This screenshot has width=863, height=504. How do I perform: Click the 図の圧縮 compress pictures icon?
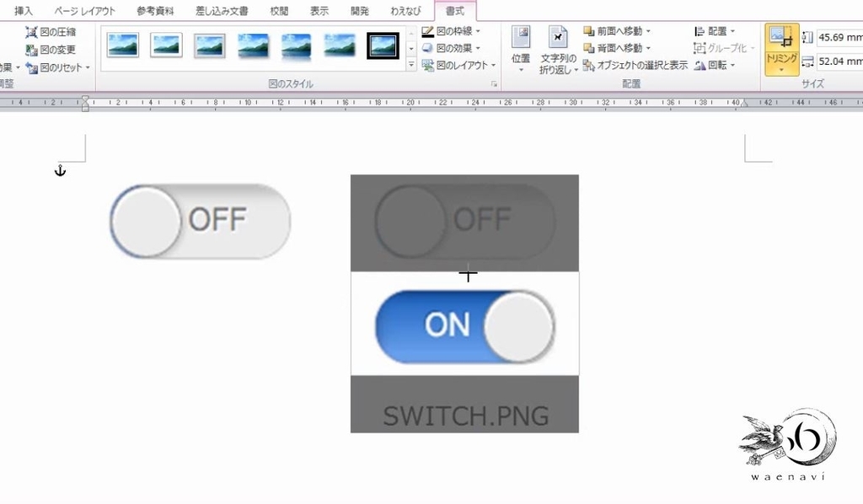pos(31,32)
